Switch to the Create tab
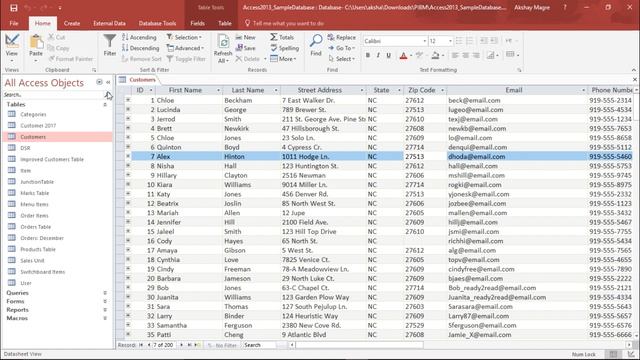Viewport: 640px width, 360px height. [72, 23]
